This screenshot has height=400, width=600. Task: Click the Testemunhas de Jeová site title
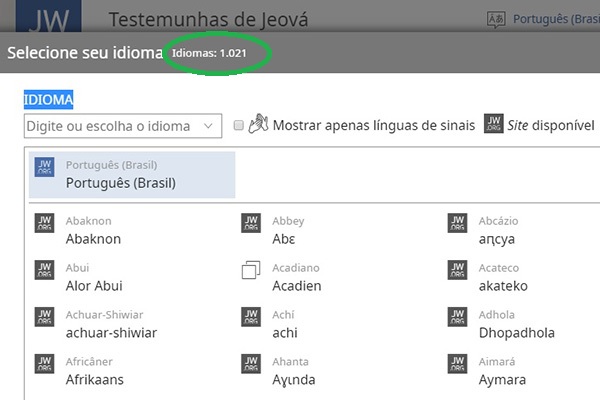click(209, 20)
